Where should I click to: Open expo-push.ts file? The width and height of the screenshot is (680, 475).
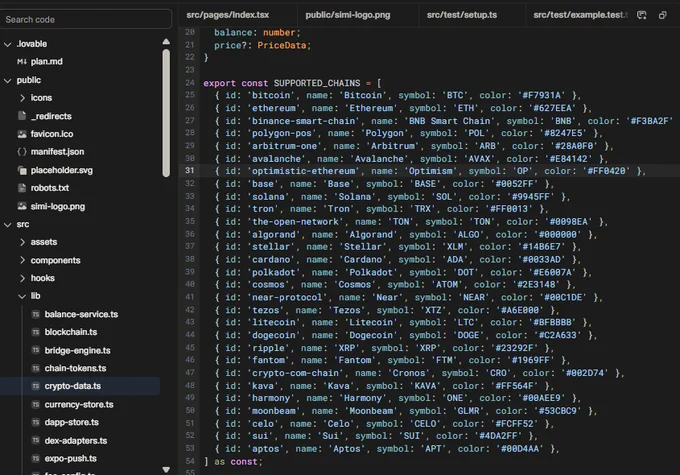click(70, 459)
